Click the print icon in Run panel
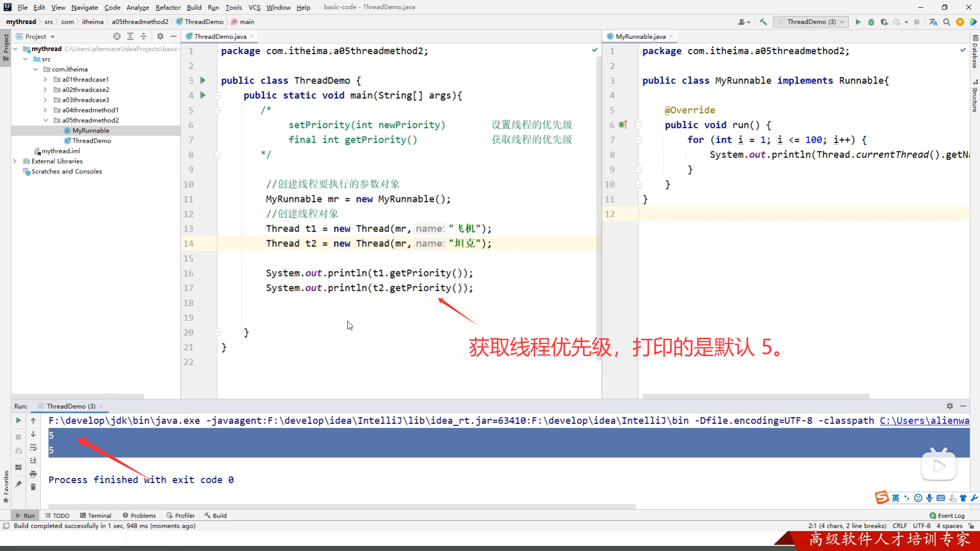Screen dimensions: 980x551 [33, 474]
